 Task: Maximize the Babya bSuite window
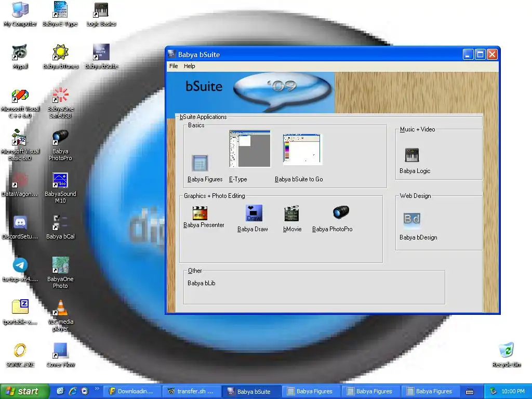coord(480,54)
